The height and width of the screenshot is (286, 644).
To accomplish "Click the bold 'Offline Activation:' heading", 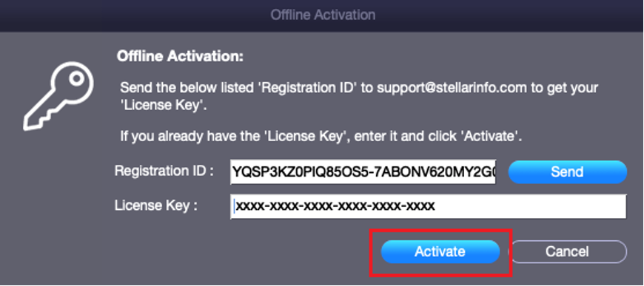I will (181, 56).
